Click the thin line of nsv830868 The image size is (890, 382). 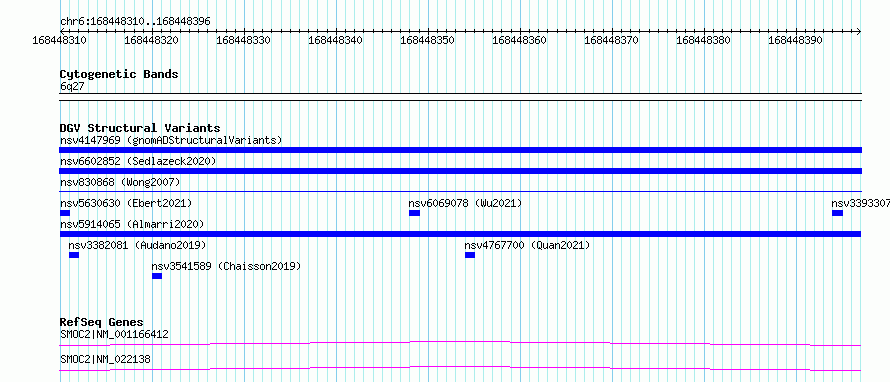460,192
